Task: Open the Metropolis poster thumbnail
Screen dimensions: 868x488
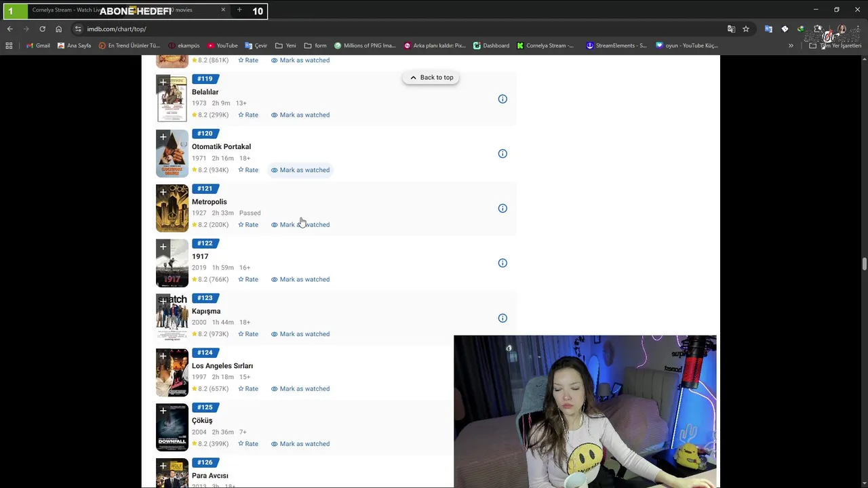Action: coord(172,209)
